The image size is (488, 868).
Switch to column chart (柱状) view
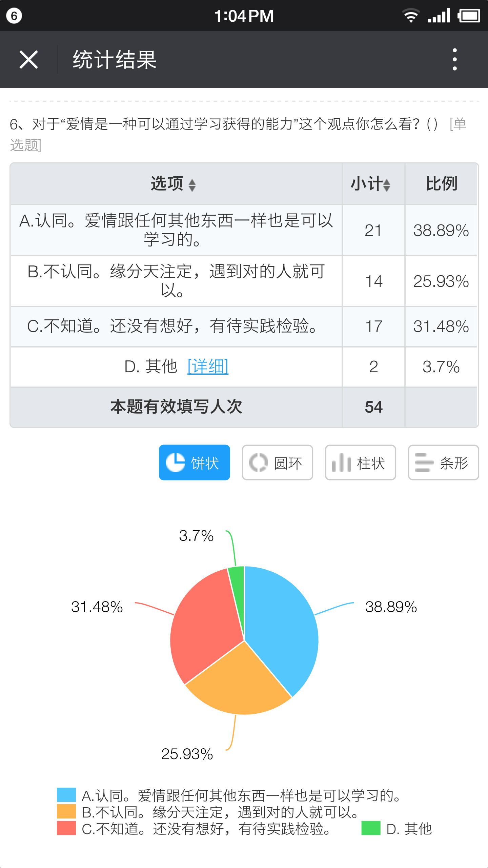pyautogui.click(x=360, y=462)
